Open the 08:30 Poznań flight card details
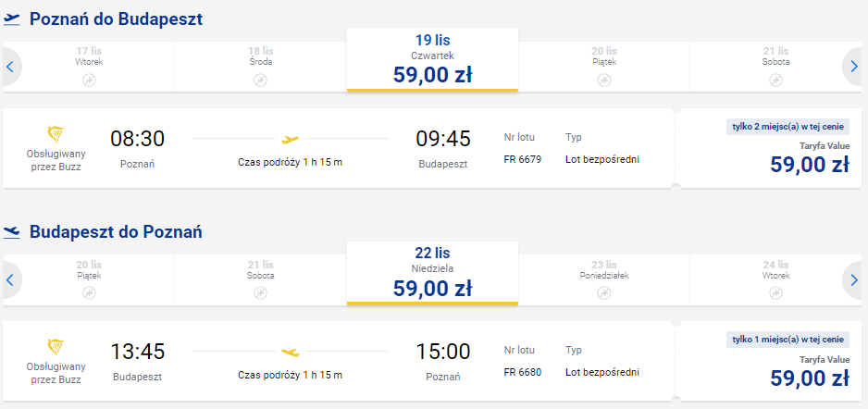This screenshot has width=868, height=409. (339, 148)
